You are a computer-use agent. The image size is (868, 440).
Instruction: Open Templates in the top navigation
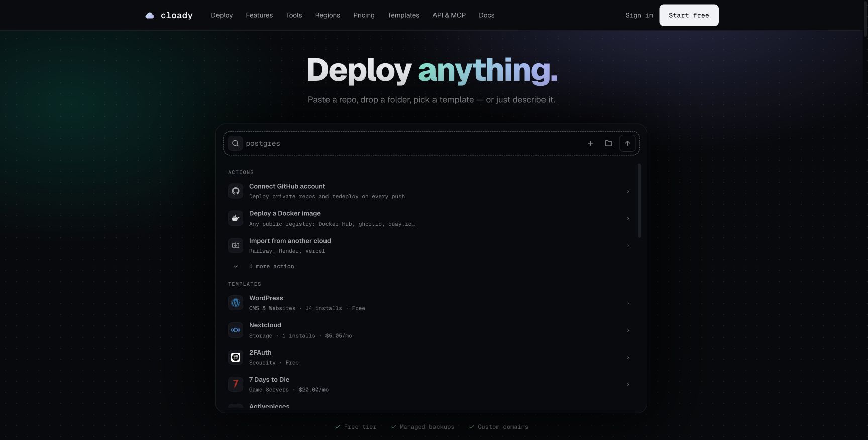click(403, 15)
